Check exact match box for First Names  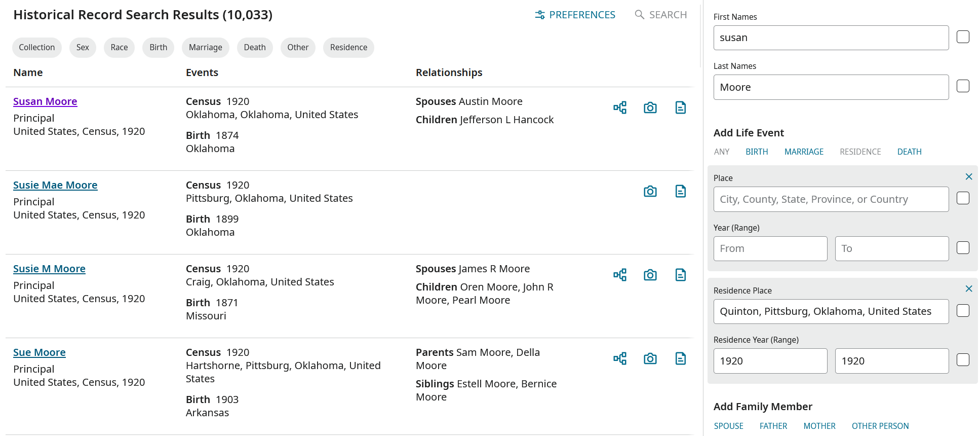(x=963, y=37)
